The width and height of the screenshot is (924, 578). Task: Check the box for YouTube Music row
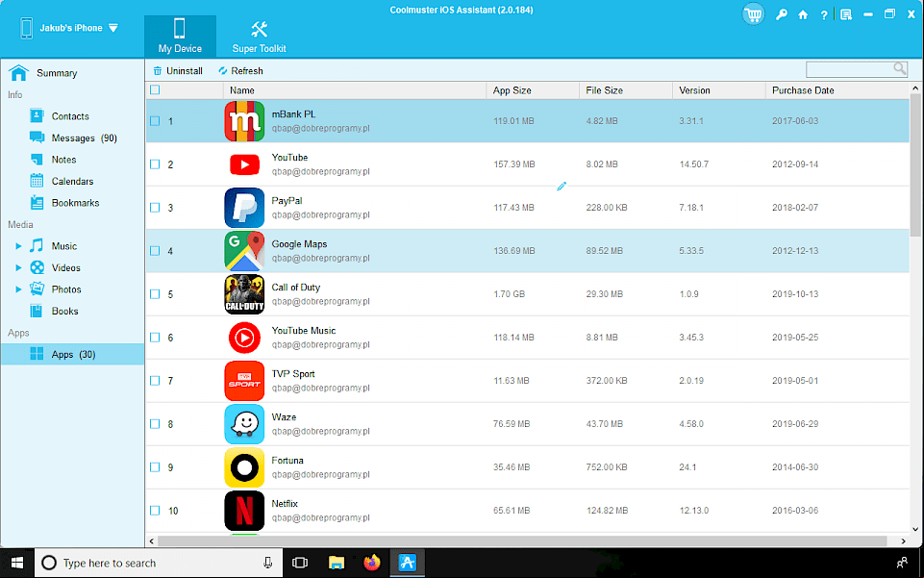point(155,338)
